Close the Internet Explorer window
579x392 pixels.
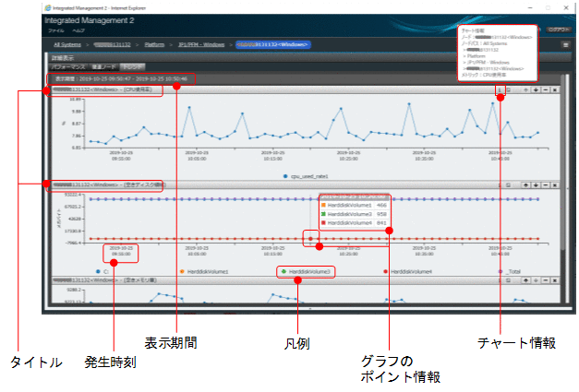coord(566,7)
